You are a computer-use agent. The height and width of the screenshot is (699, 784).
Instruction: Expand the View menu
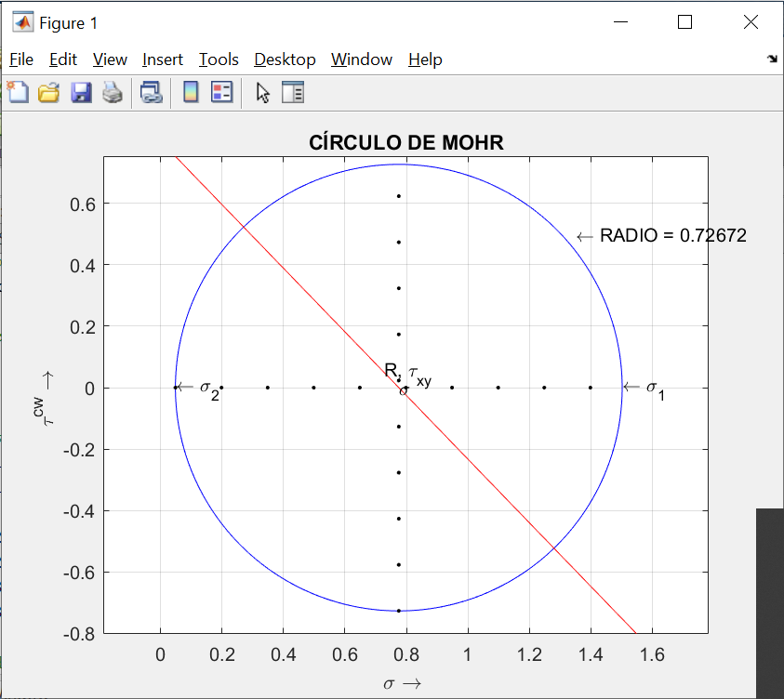click(110, 59)
